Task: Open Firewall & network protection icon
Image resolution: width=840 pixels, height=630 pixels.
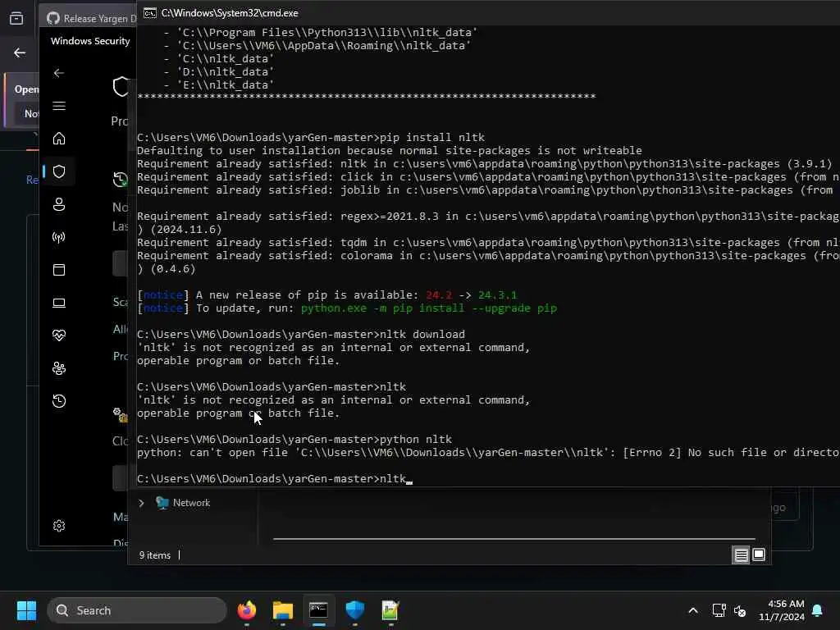Action: click(x=59, y=237)
